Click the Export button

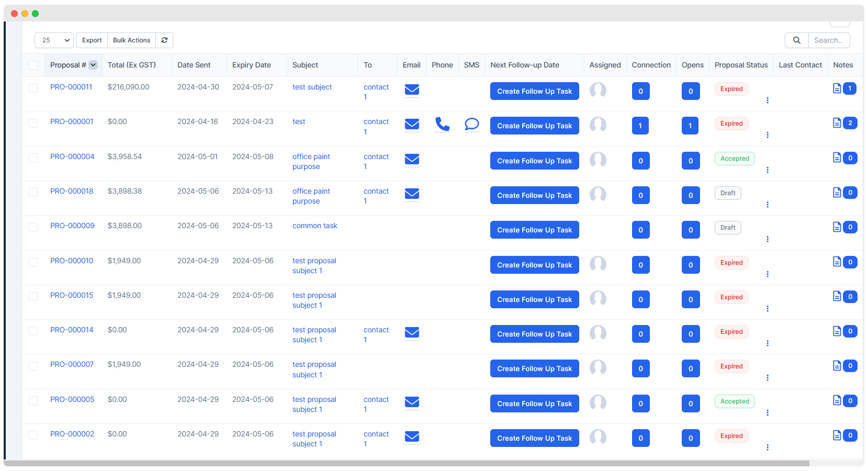coord(92,40)
